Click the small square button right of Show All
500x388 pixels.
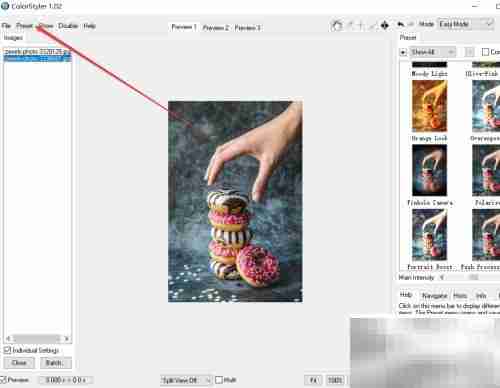tap(470, 52)
